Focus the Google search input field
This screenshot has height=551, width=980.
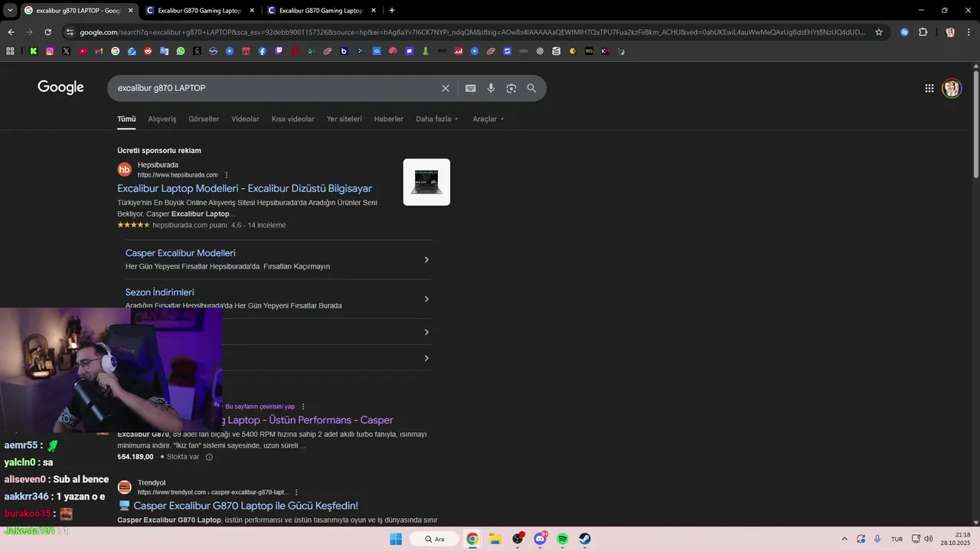click(x=276, y=88)
